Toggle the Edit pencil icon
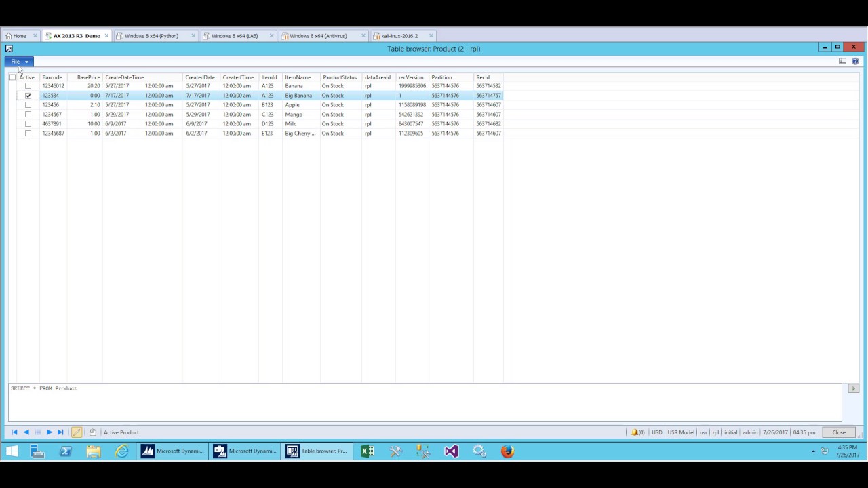Image resolution: width=868 pixels, height=488 pixels. (77, 432)
